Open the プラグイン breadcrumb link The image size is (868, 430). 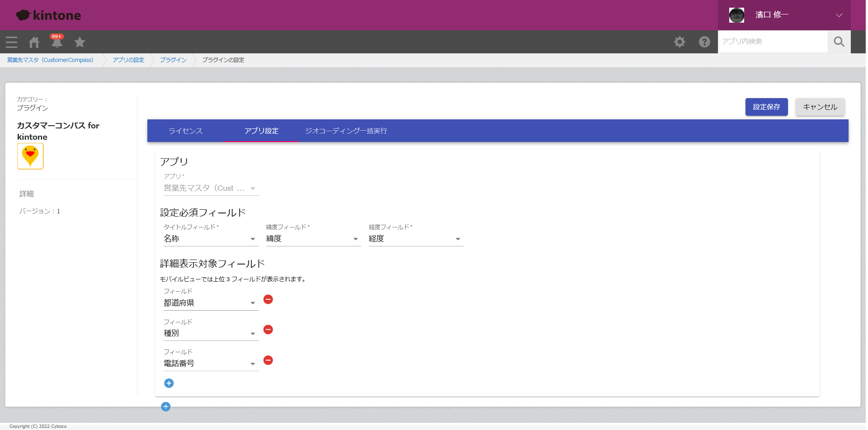pos(173,60)
